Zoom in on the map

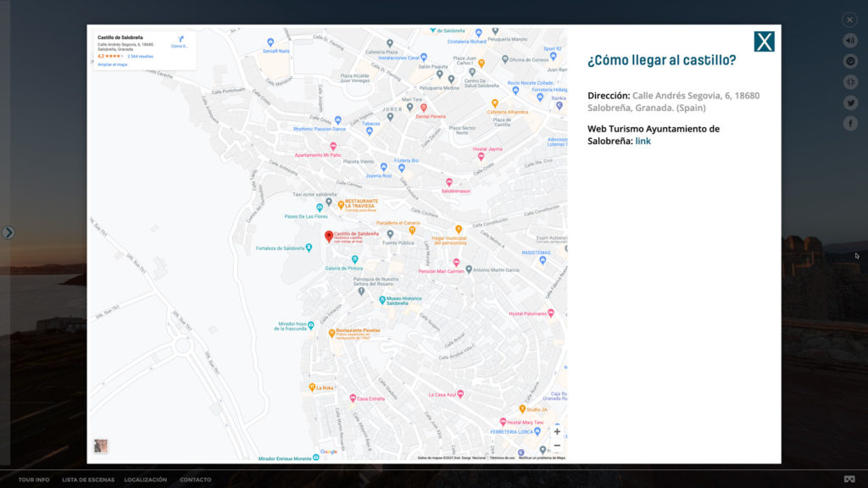(557, 431)
